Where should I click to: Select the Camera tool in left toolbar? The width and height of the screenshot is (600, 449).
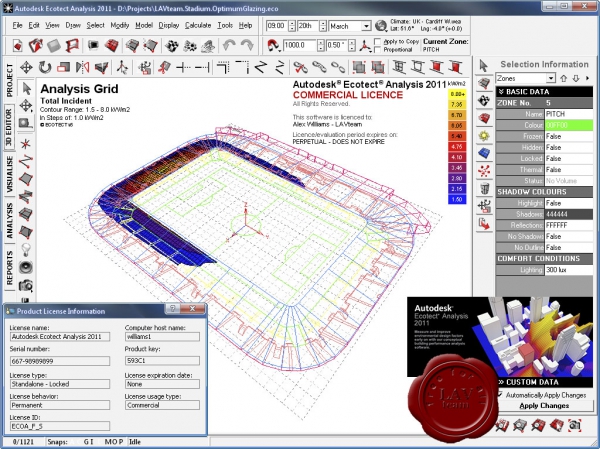pos(26,285)
